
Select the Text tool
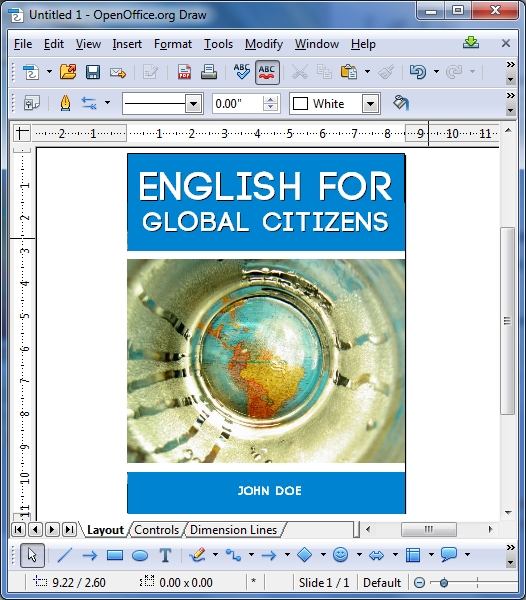pos(165,555)
